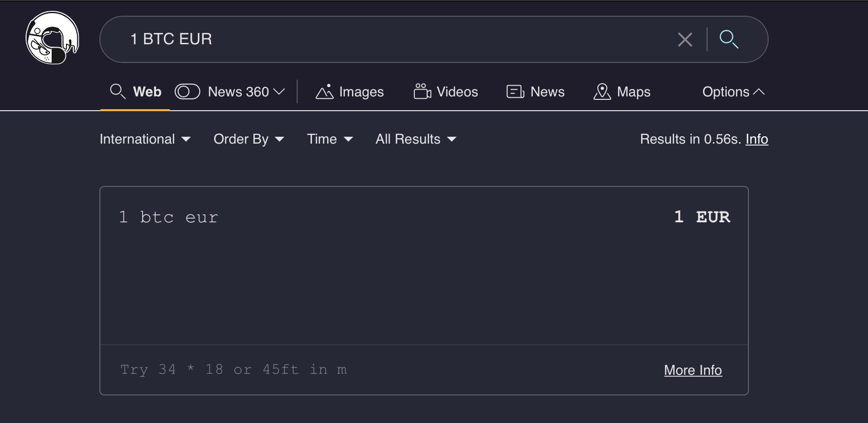Expand the News 360 chevron menu

pos(279,92)
